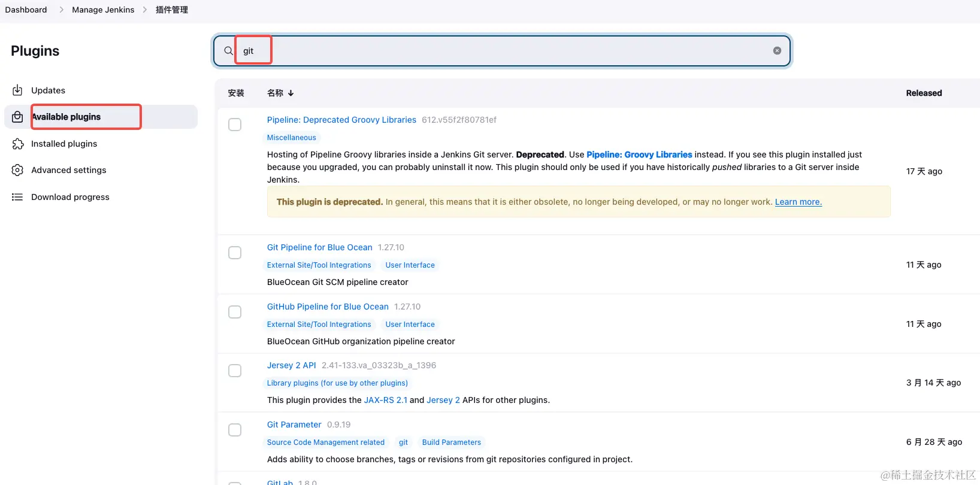Click the '6 月 28 天 ago' release date
The height and width of the screenshot is (485, 980).
(934, 442)
